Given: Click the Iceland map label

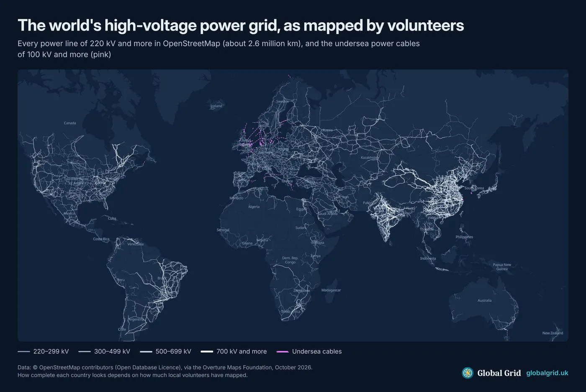Looking at the screenshot, I should (216, 106).
